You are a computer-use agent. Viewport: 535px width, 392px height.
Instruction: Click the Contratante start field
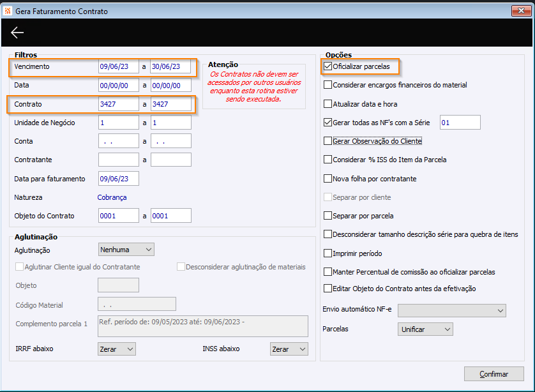pos(118,160)
